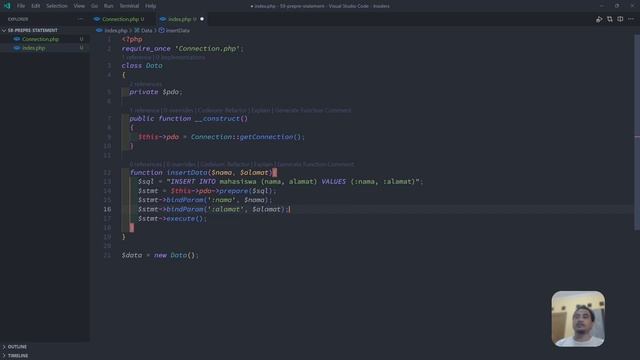
Task: Click the 'insertData' function name
Action: 187,173
